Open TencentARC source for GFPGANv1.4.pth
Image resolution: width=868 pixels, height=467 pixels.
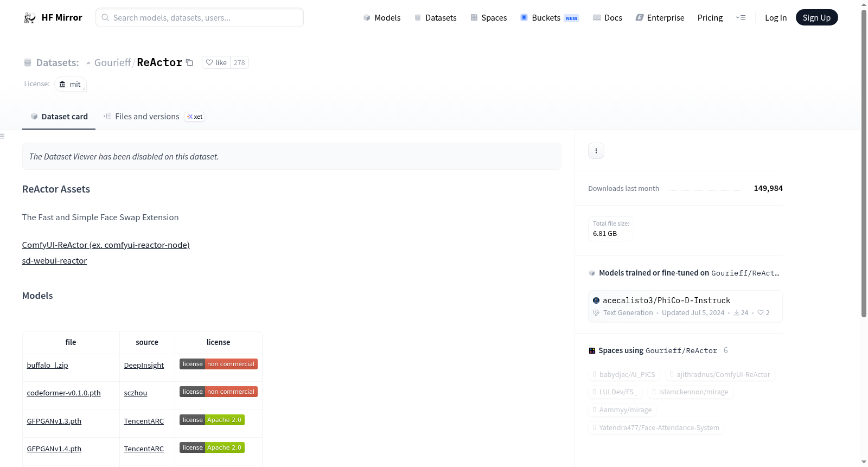pos(144,449)
